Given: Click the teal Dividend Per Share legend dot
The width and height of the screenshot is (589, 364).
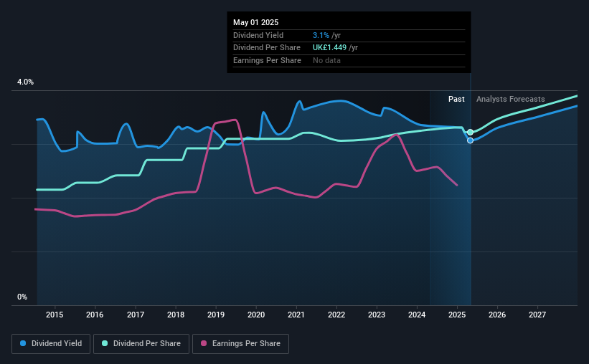Looking at the screenshot, I should pyautogui.click(x=105, y=343).
